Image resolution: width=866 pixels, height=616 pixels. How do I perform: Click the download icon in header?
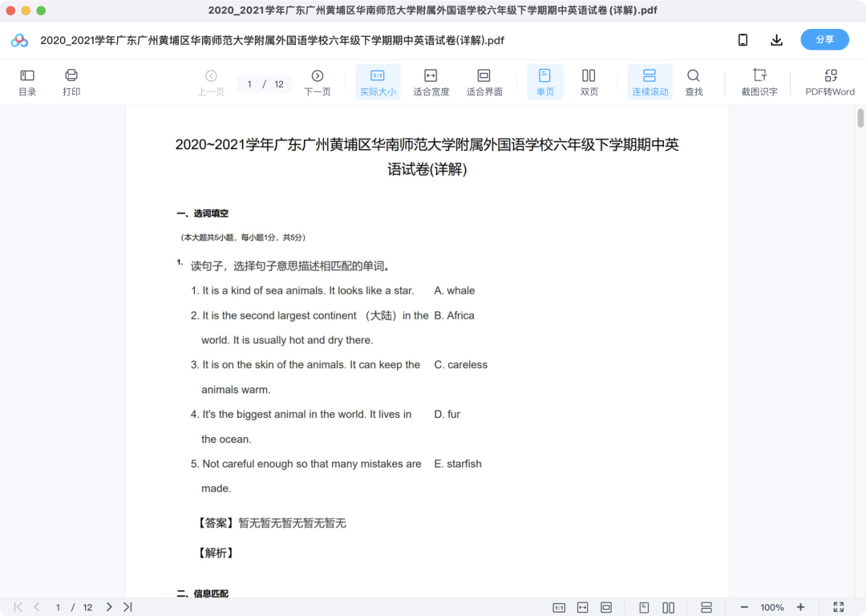click(x=776, y=40)
